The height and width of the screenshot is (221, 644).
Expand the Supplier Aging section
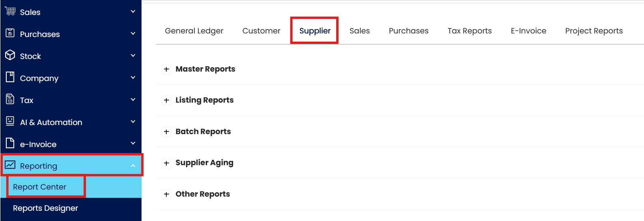pyautogui.click(x=167, y=163)
